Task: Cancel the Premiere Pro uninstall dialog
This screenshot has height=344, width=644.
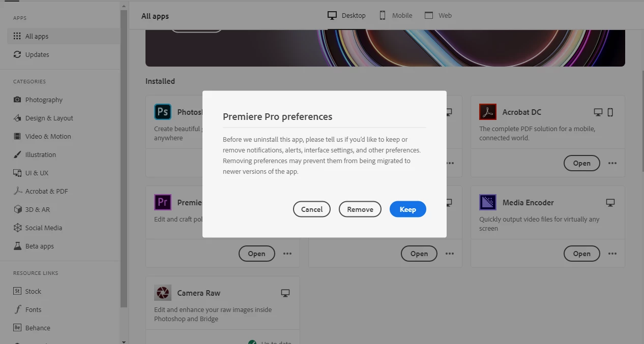Action: click(312, 209)
